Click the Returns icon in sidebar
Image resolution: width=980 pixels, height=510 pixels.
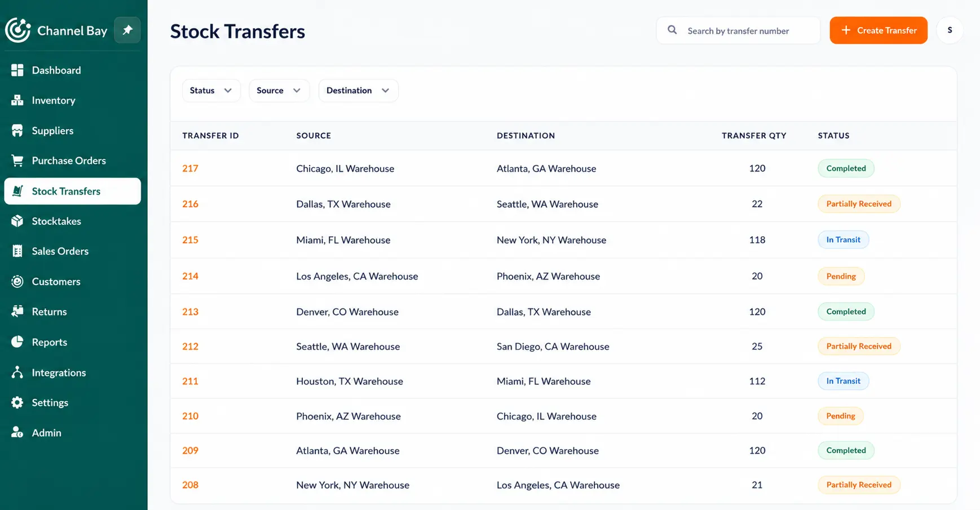pyautogui.click(x=17, y=311)
